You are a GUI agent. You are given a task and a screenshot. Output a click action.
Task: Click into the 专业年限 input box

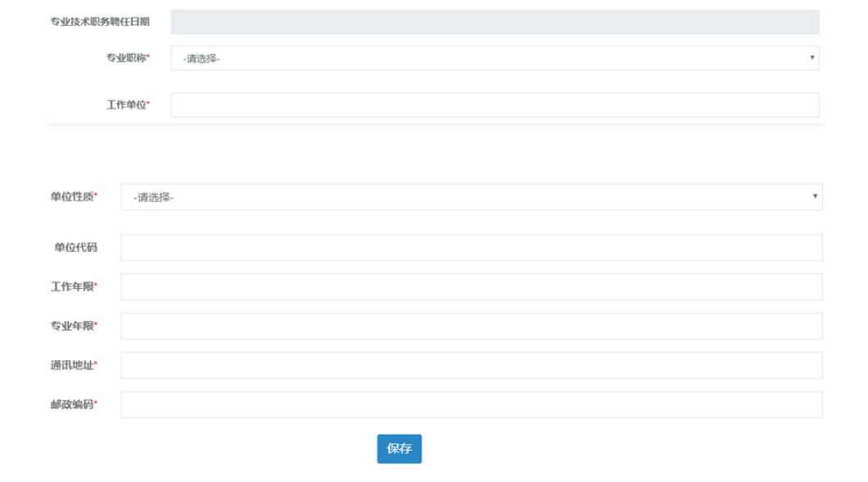(x=471, y=326)
